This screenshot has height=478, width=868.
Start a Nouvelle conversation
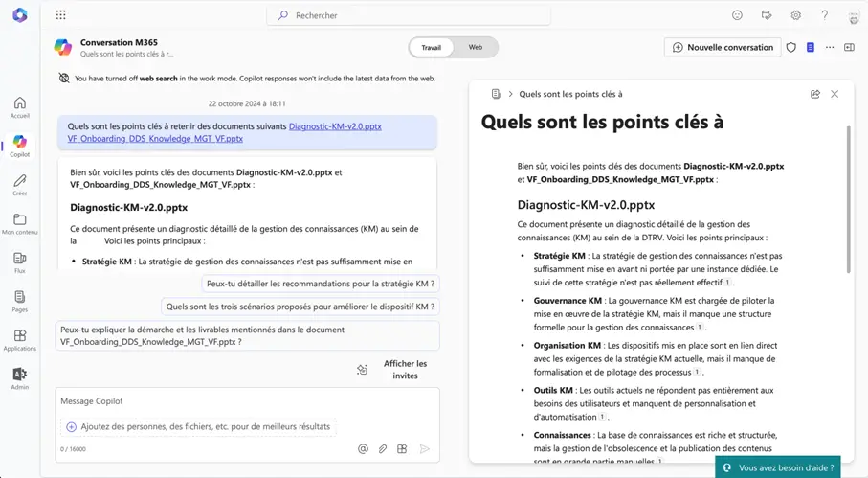[x=723, y=48]
